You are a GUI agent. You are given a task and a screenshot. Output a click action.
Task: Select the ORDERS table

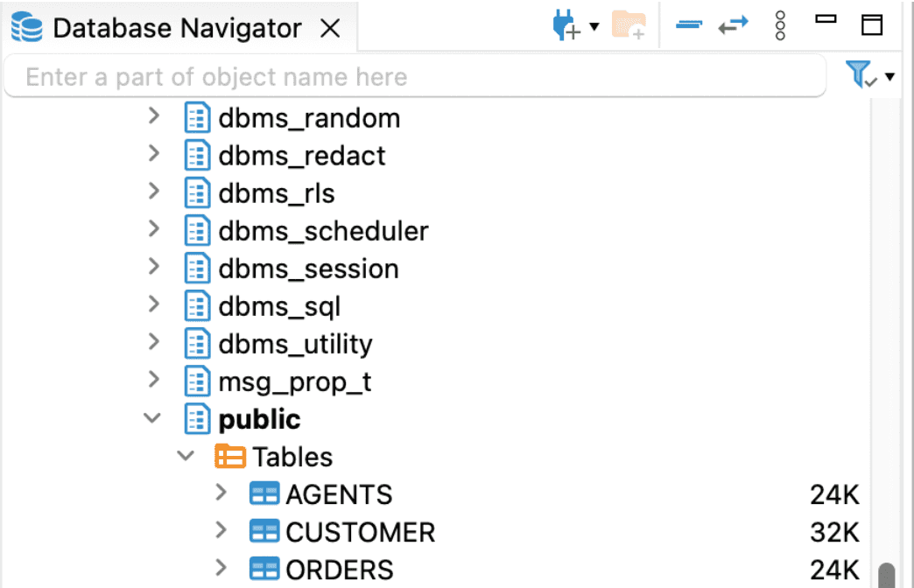(340, 569)
